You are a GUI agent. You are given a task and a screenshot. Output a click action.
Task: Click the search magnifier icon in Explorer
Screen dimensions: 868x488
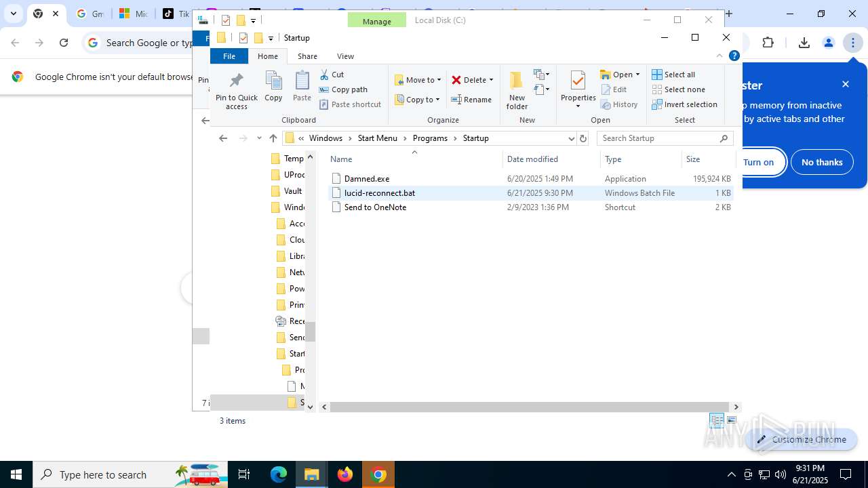(724, 138)
